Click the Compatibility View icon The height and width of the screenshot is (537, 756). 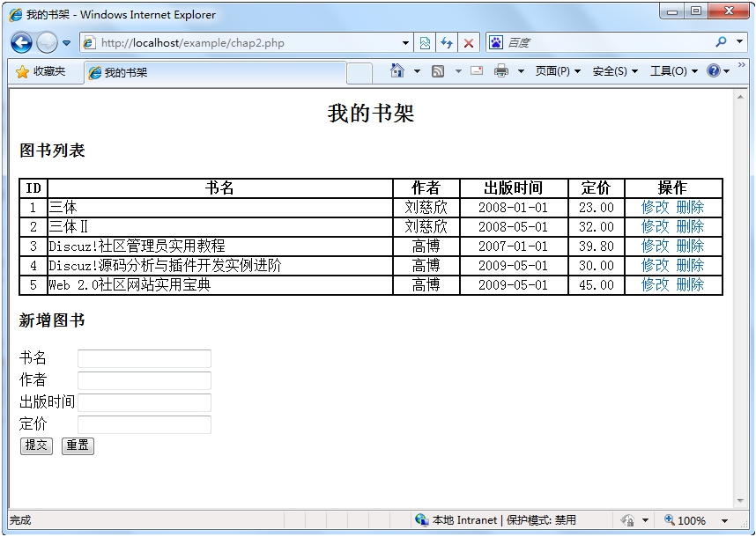425,43
